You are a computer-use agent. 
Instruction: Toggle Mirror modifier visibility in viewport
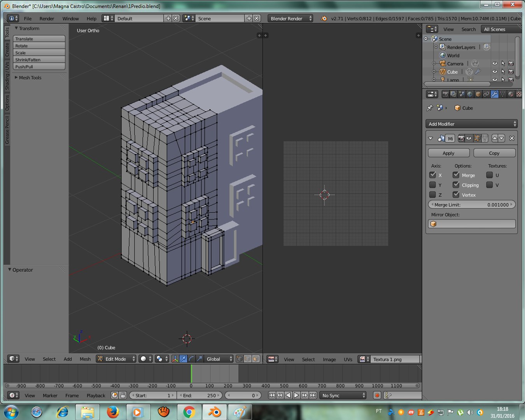pos(469,138)
